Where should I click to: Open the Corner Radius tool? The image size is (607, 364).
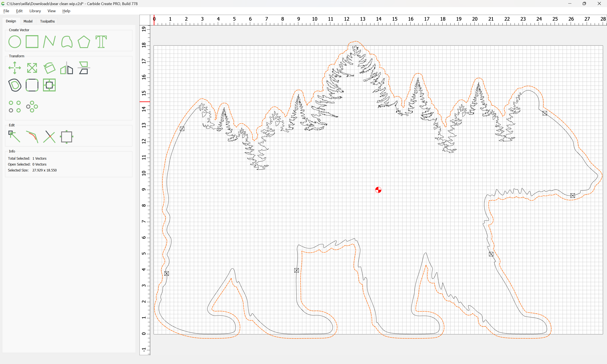[32, 85]
